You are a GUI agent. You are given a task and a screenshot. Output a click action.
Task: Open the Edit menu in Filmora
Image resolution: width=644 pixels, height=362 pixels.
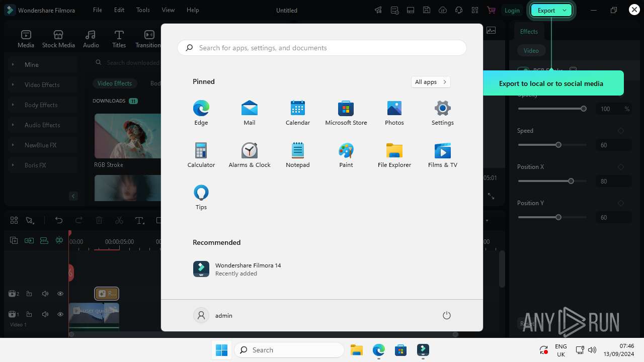[x=119, y=10]
